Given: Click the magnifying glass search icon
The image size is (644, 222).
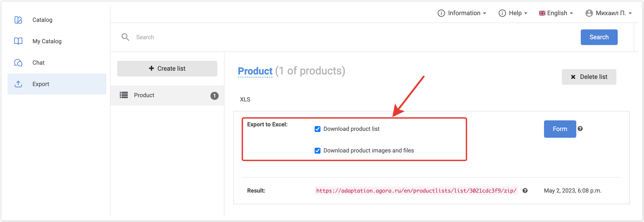Looking at the screenshot, I should pyautogui.click(x=125, y=37).
